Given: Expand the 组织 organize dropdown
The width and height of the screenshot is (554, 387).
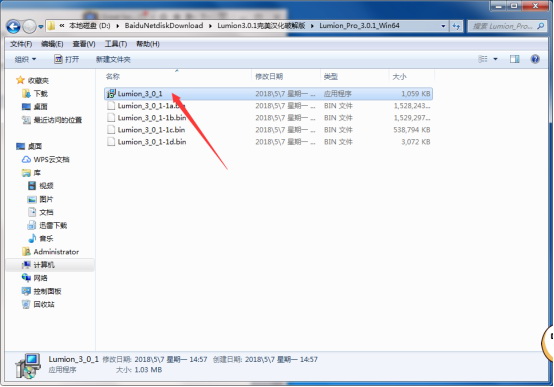Looking at the screenshot, I should click(x=25, y=59).
